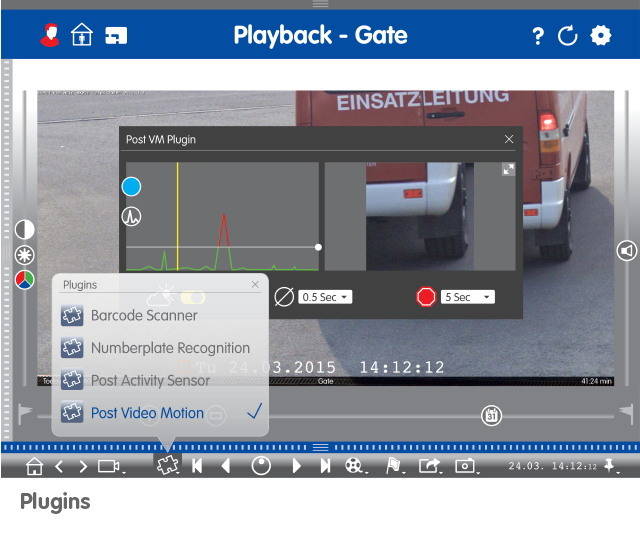This screenshot has height=540, width=640.
Task: Expand the preview thumbnail fullscreen icon
Action: tap(509, 169)
